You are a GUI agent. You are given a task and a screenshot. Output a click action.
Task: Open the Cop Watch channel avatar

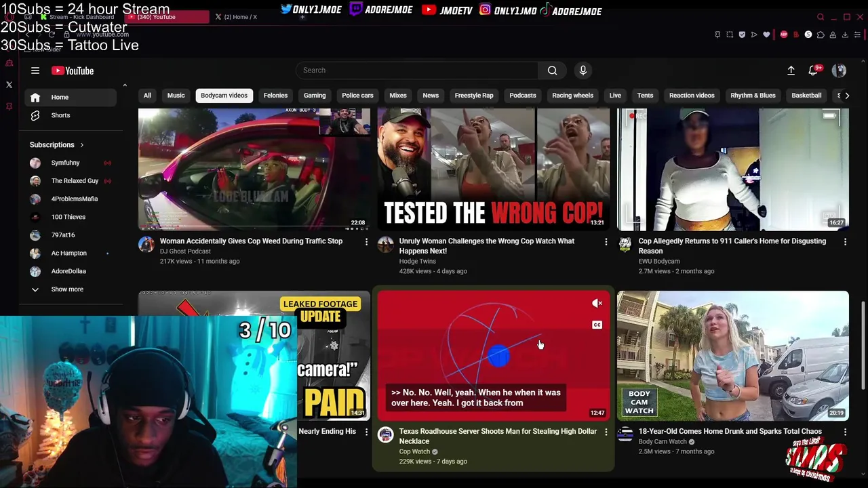pos(386,435)
